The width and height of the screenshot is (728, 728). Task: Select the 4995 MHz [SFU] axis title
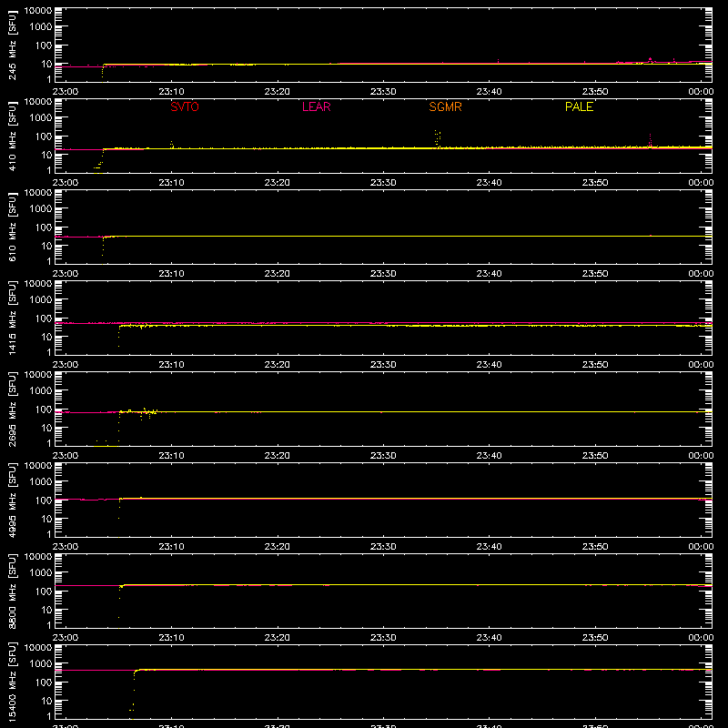12,500
